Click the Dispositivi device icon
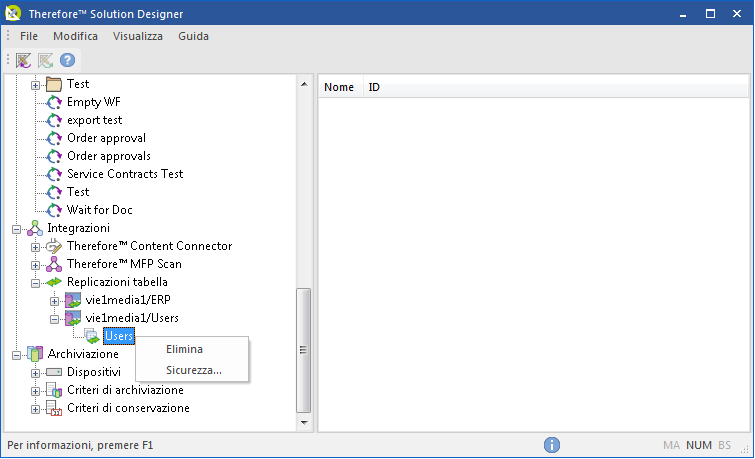This screenshot has height=459, width=755. pyautogui.click(x=54, y=372)
